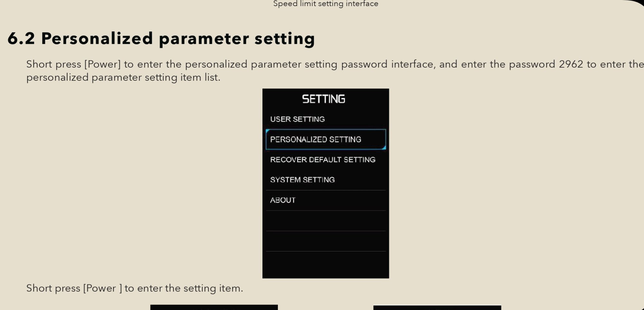Click the '6.2 Personalized parameter setting' heading
Image resolution: width=644 pixels, height=310 pixels.
(x=161, y=39)
